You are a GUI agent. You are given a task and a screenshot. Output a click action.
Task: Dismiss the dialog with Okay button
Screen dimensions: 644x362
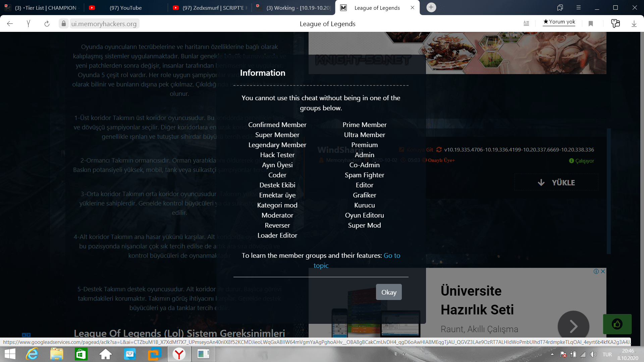tap(389, 292)
